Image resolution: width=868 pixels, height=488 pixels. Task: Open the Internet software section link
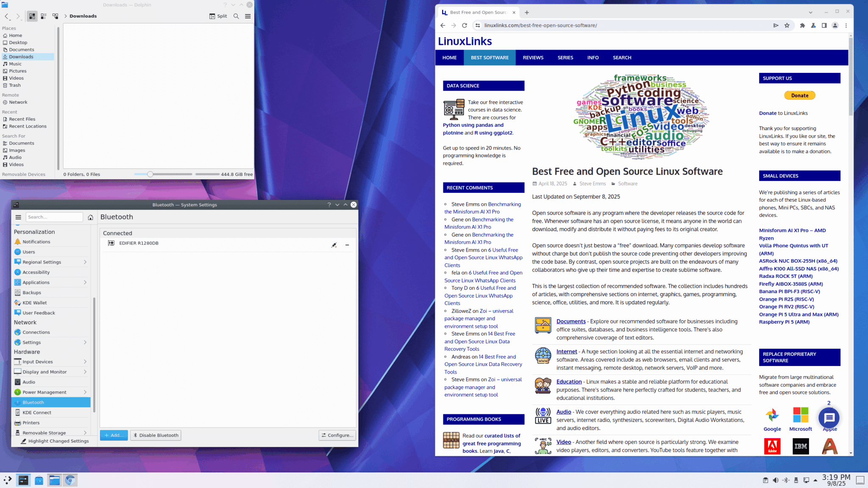567,352
